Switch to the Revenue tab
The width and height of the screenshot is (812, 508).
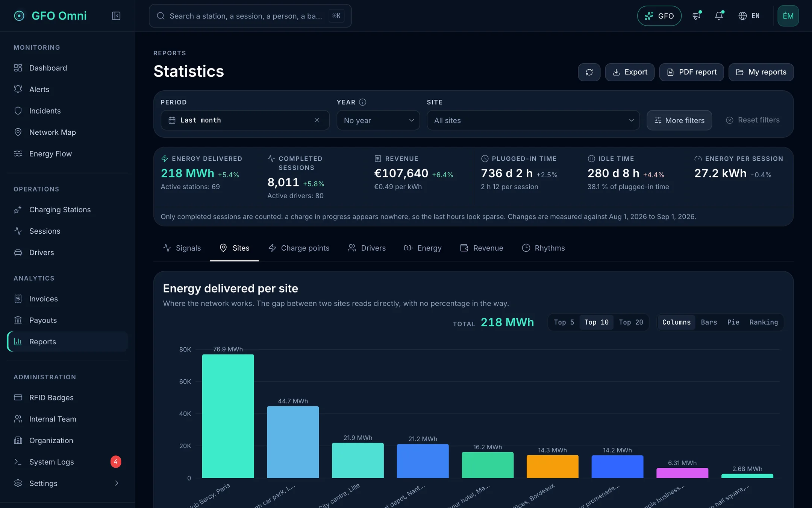pyautogui.click(x=482, y=248)
